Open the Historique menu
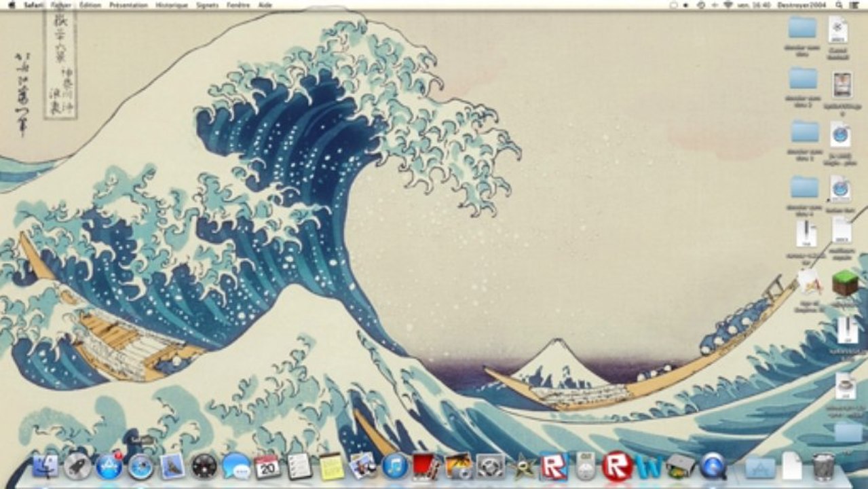 172,5
